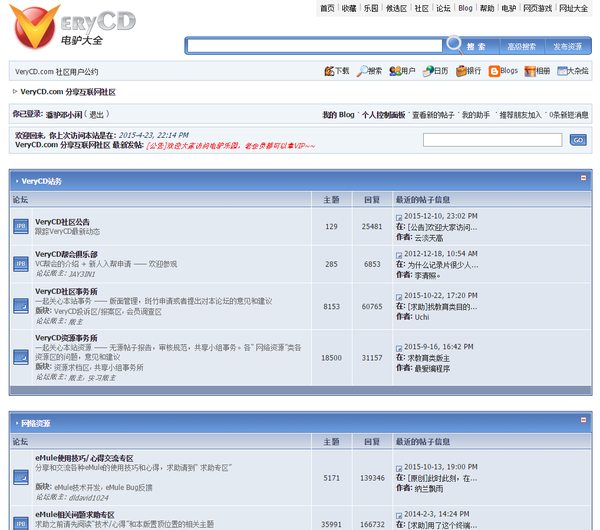Collapse the VeryCD站务 category
Screen dimensions: 600x530
[x=584, y=178]
